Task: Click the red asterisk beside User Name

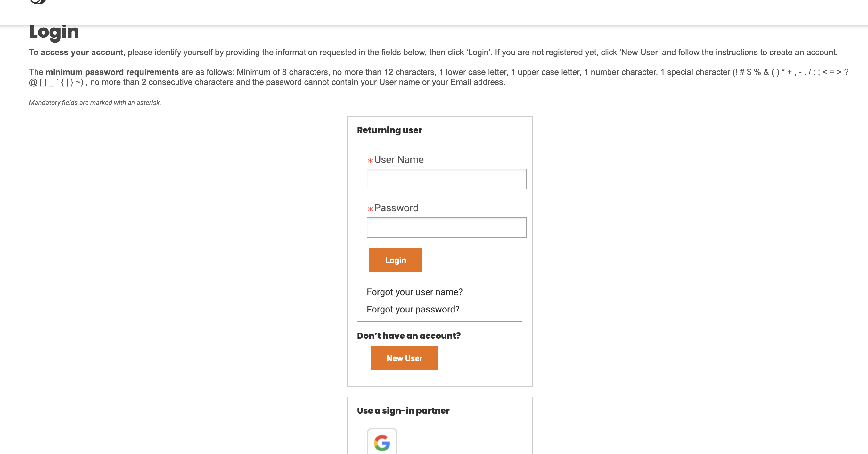Action: 370,161
